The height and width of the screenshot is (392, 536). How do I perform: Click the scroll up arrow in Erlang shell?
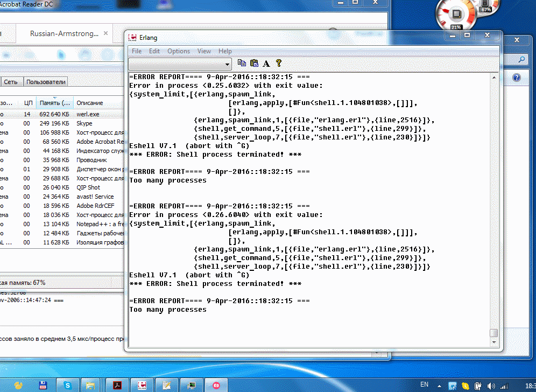pos(493,77)
